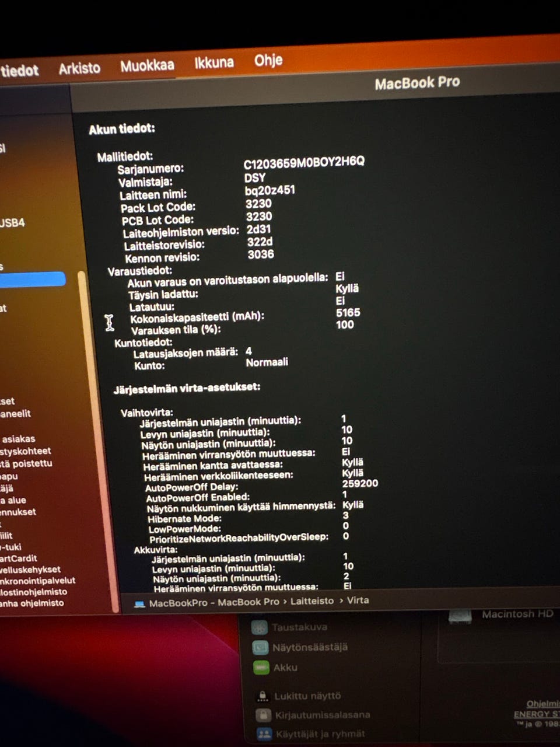The image size is (560, 747).
Task: Click the green Akku battery icon
Action: [261, 667]
